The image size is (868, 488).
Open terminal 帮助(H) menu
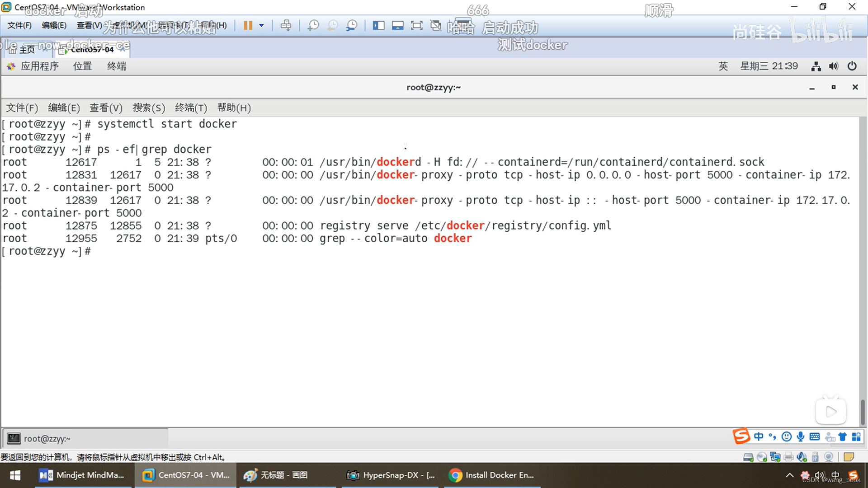(234, 108)
